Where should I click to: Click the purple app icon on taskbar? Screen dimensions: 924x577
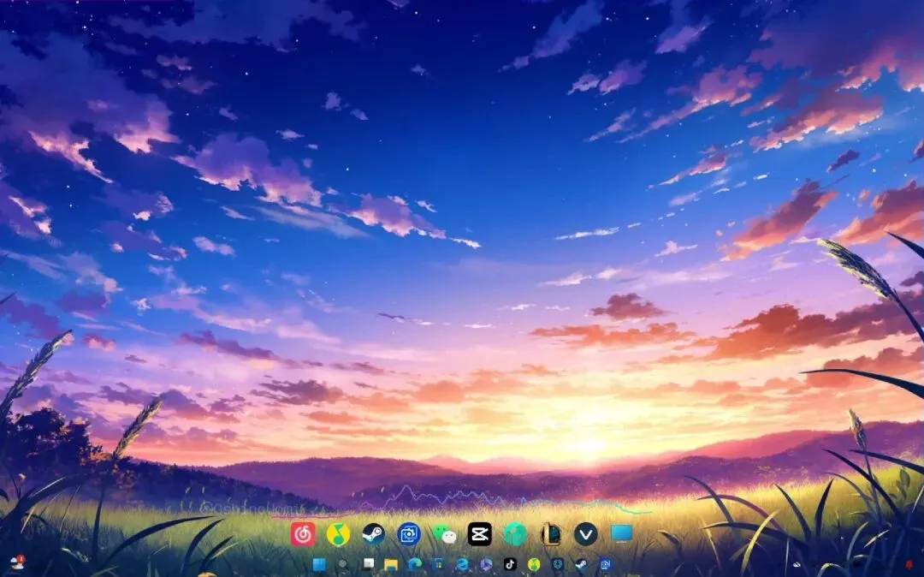pyautogui.click(x=486, y=565)
